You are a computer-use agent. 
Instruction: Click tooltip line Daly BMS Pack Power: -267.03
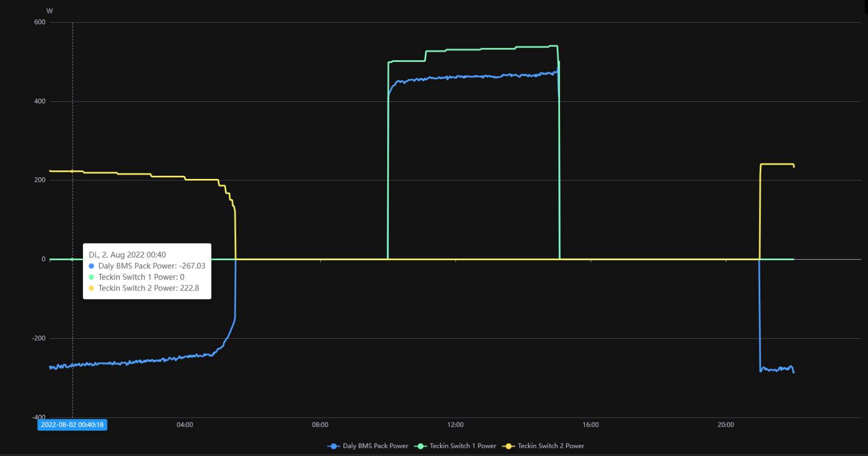point(147,266)
